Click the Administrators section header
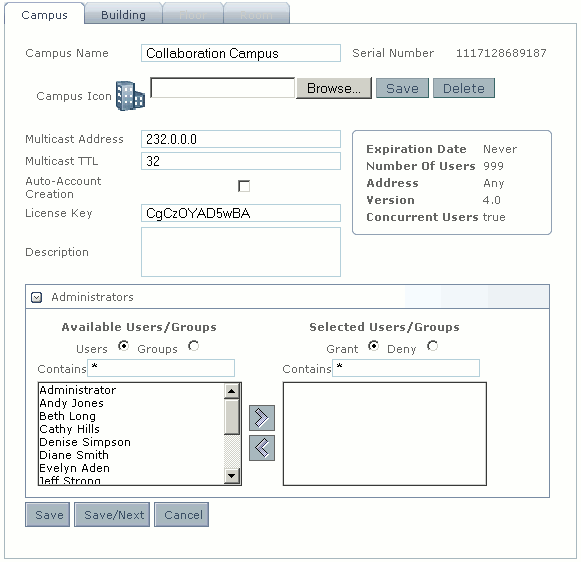581x562 pixels. pos(287,297)
